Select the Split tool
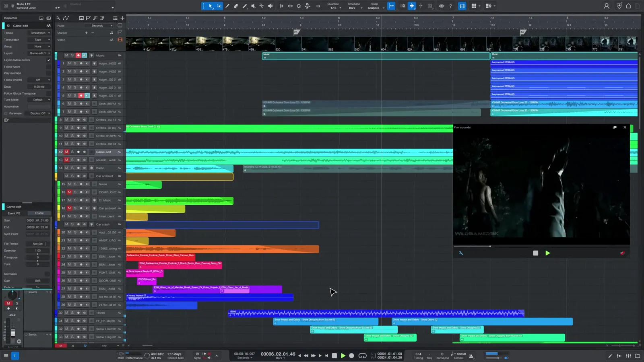Viewport: 644px width, 362px height. tap(227, 6)
